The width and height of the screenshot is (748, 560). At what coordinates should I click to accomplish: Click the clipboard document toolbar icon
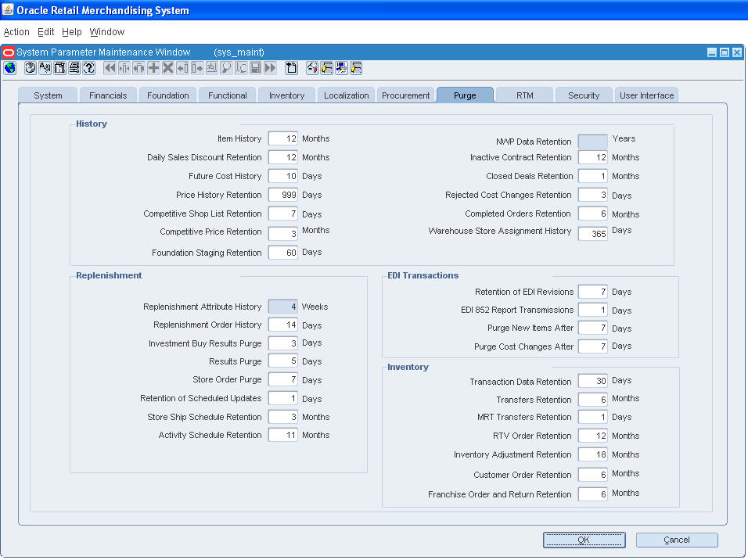tap(291, 68)
